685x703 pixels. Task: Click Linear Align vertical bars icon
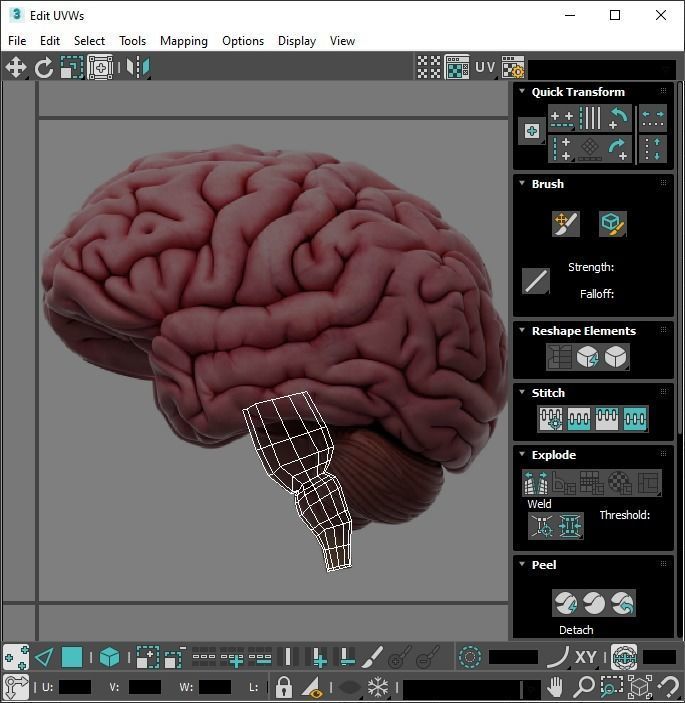(x=590, y=118)
